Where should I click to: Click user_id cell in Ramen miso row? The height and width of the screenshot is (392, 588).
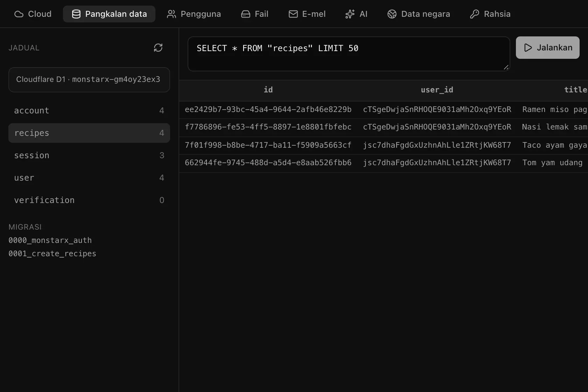pos(437,110)
